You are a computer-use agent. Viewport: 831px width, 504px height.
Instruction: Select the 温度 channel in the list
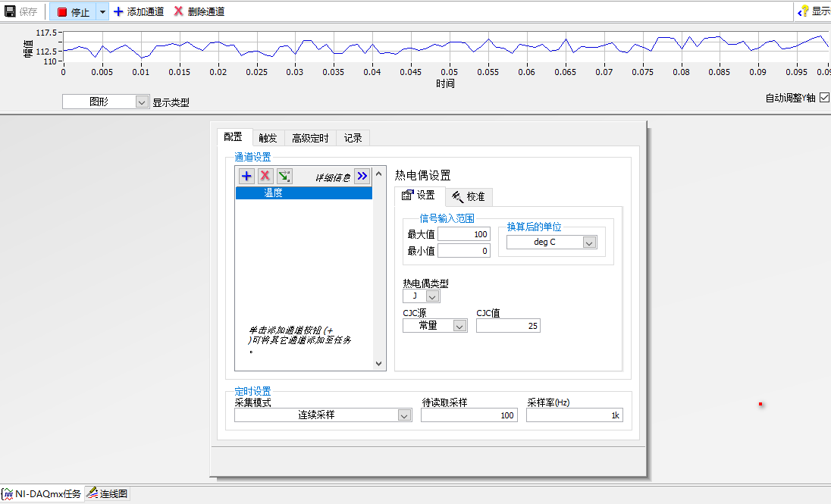tap(303, 193)
